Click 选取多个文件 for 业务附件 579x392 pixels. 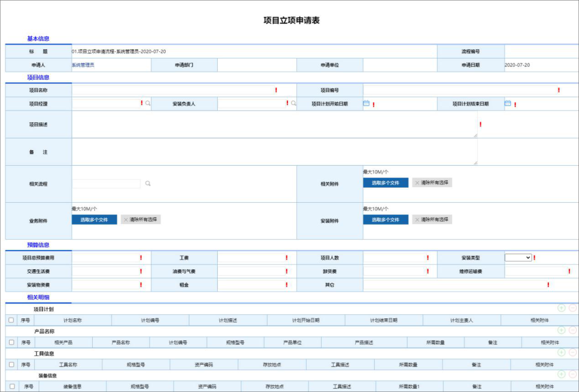tap(94, 219)
